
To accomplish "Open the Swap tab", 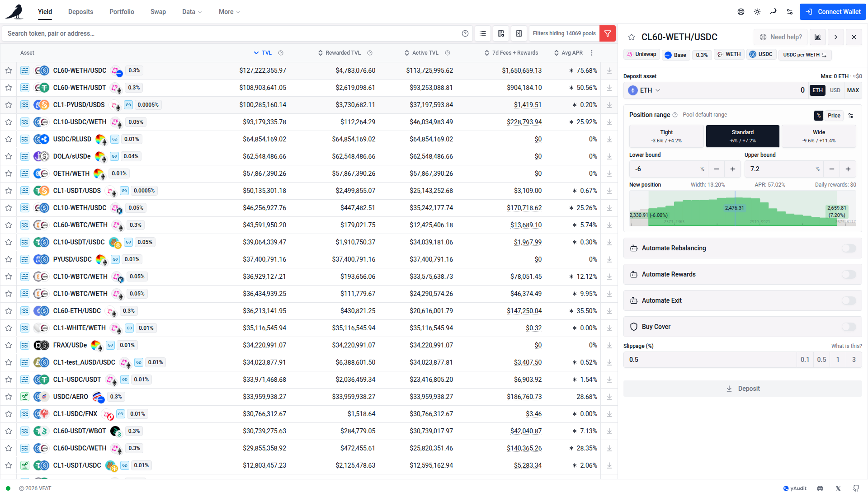I will tap(158, 12).
